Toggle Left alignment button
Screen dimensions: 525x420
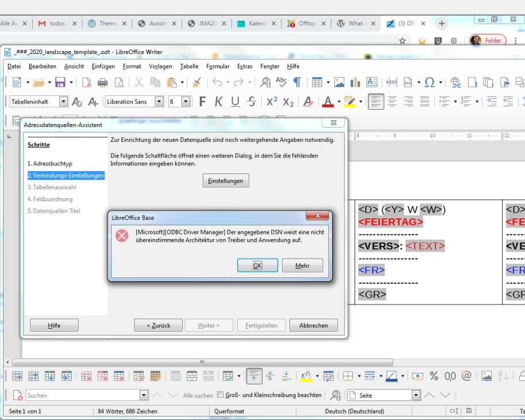point(376,102)
